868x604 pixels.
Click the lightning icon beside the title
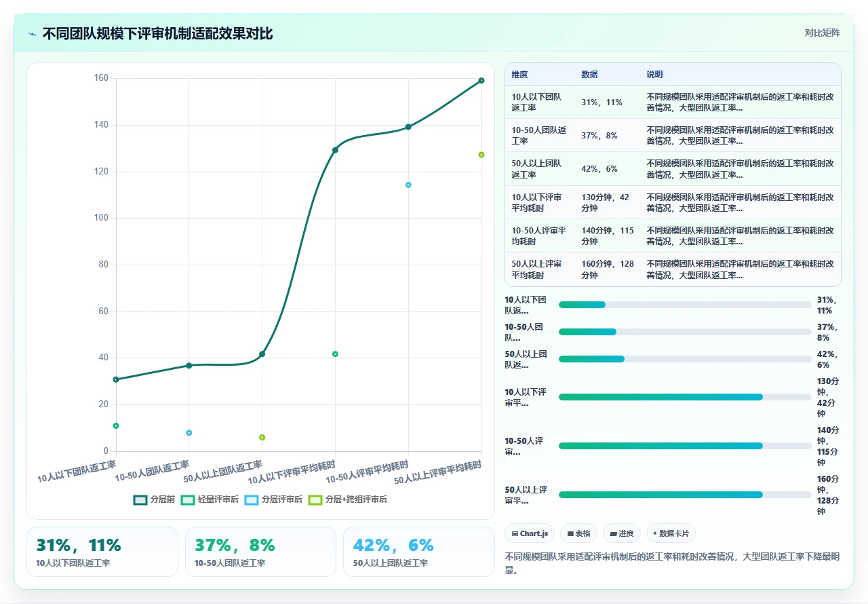click(33, 33)
